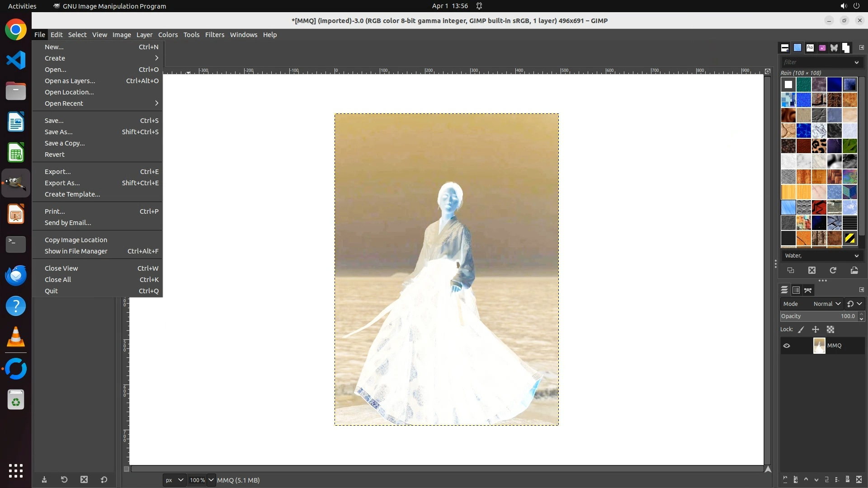Toggle lock pixels brush icon
The image size is (868, 488).
click(801, 330)
